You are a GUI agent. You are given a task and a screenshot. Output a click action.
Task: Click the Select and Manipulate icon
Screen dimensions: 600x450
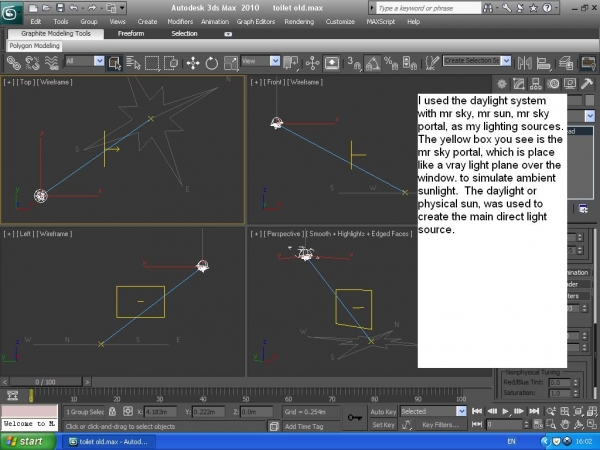point(313,63)
